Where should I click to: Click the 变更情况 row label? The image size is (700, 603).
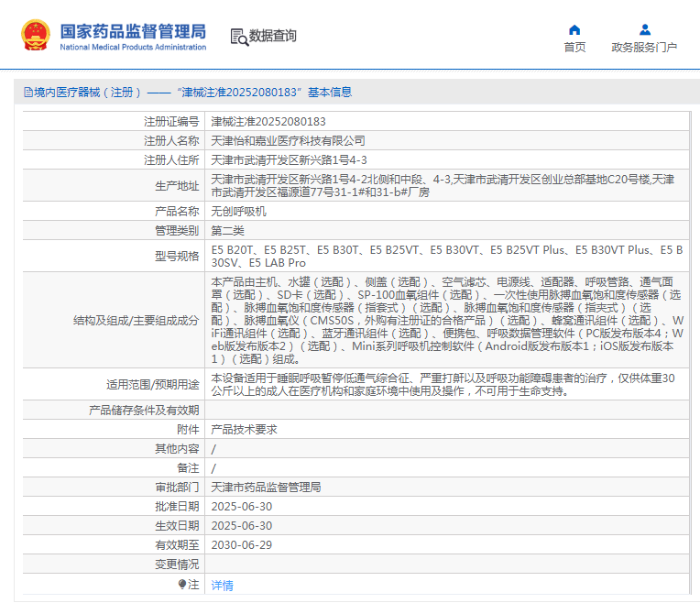click(176, 564)
